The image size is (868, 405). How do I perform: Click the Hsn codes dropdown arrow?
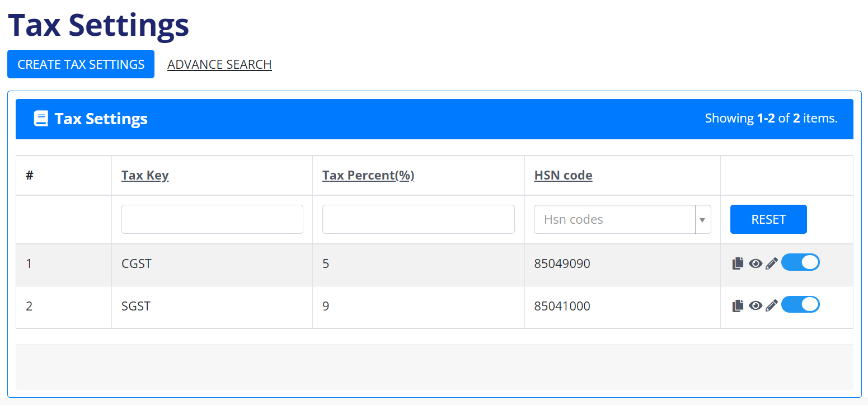[x=702, y=219]
